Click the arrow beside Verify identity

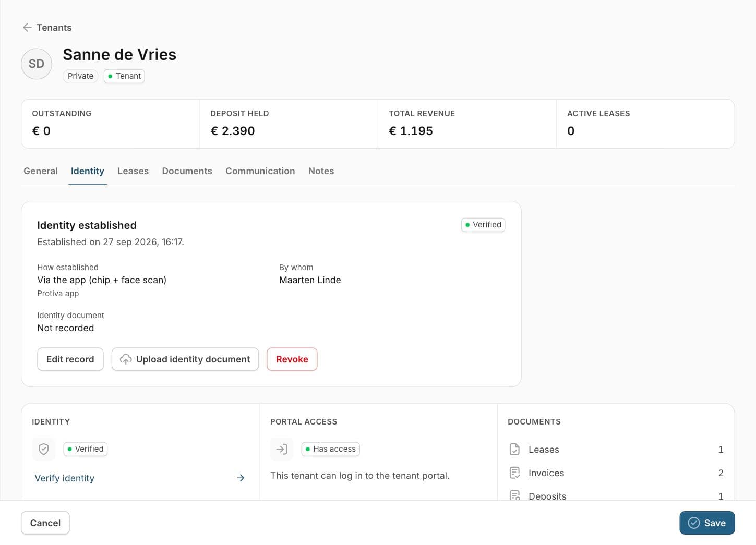241,478
